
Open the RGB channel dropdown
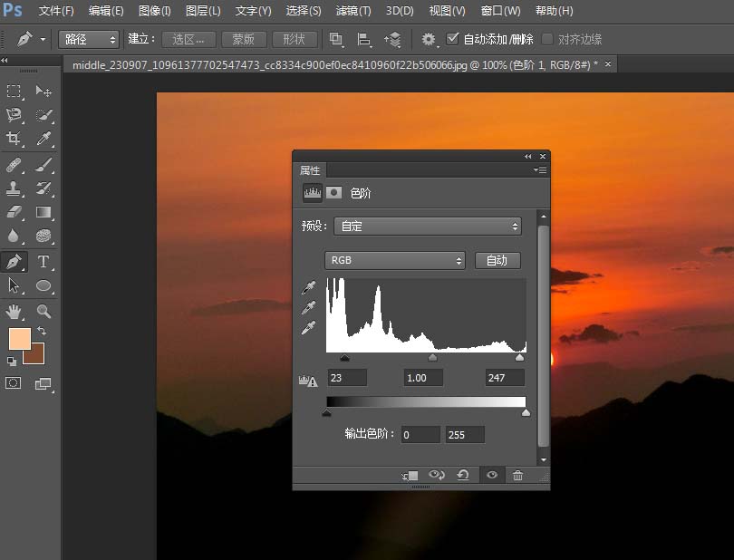[x=395, y=260]
